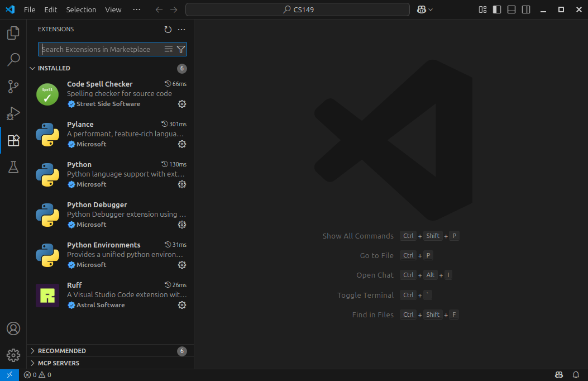Open the Search view in the Activity Bar
Screen dimensions: 588x381
click(13, 59)
